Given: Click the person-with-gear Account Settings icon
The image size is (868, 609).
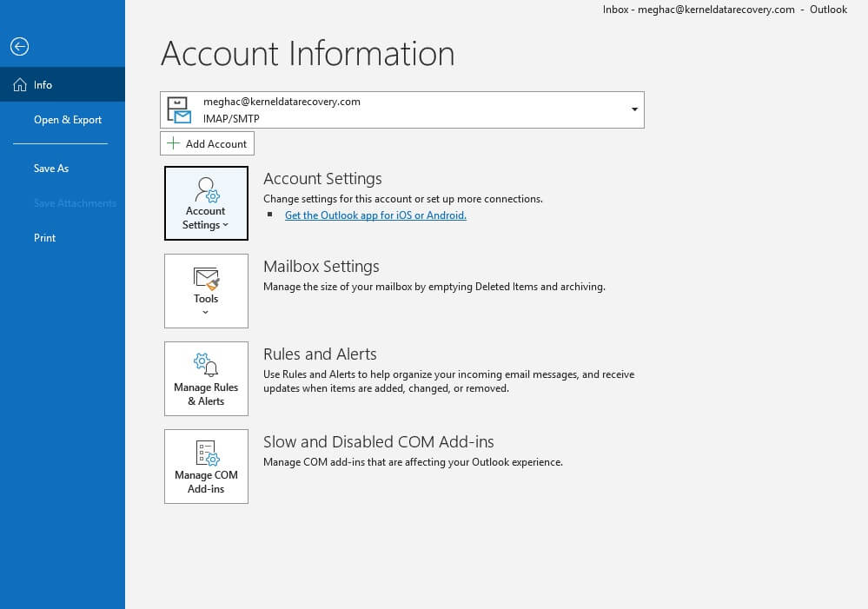Looking at the screenshot, I should (x=207, y=190).
